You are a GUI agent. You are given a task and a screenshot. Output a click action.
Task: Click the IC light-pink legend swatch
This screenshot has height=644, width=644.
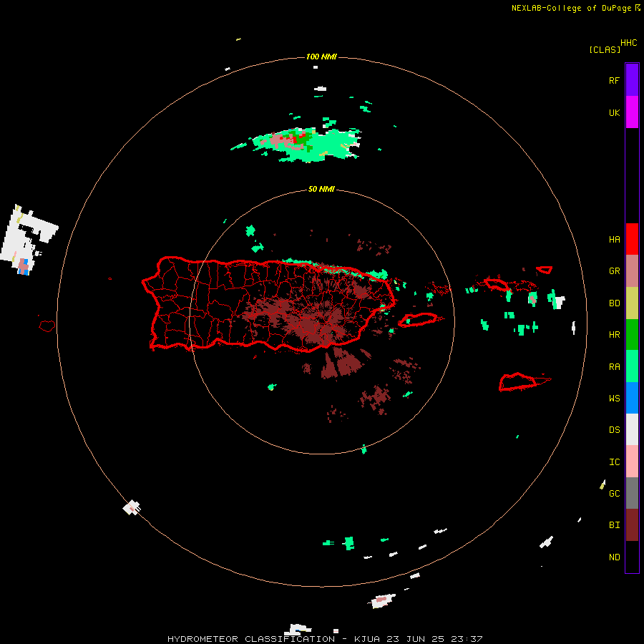click(632, 462)
